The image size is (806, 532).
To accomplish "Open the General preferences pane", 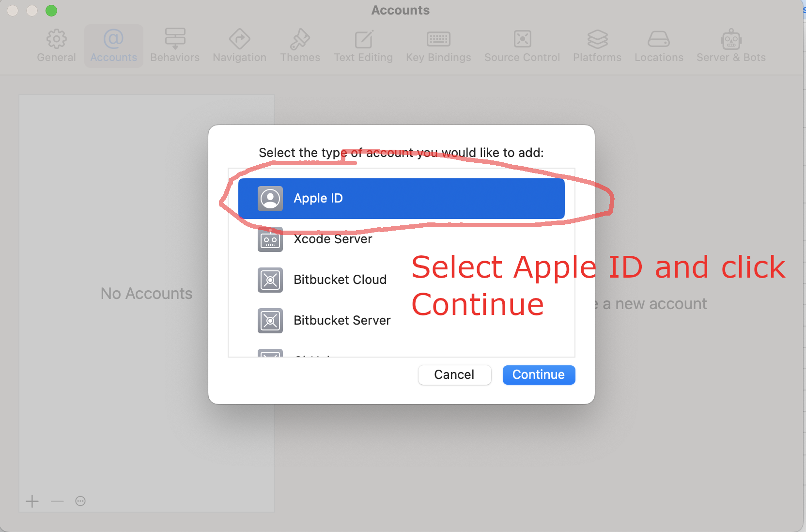I will pyautogui.click(x=56, y=46).
